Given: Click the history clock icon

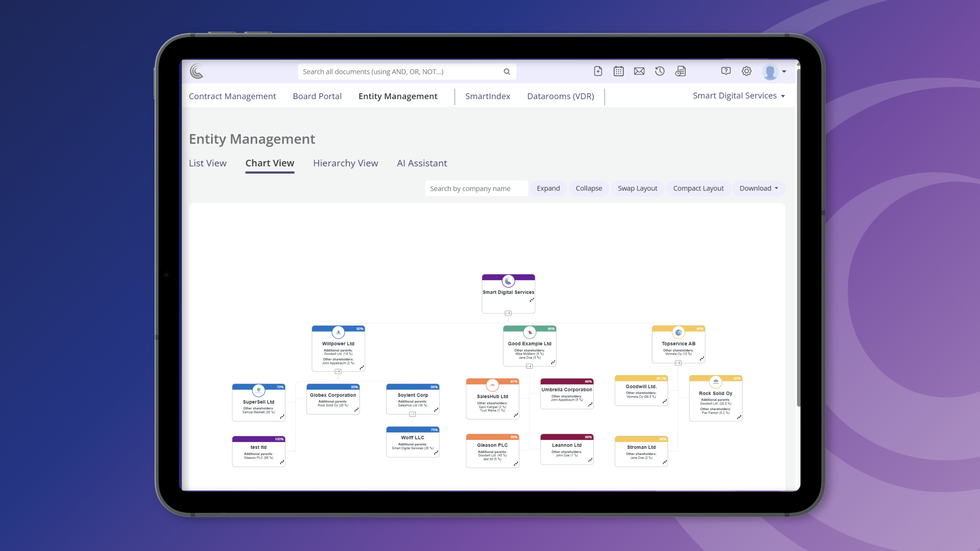Looking at the screenshot, I should coord(660,71).
